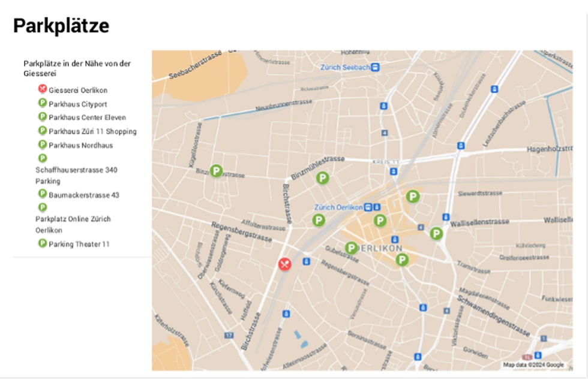Screen dimensions: 588x392
Task: Select parking marker just below the Binzmühlestrasse label
Action: [323, 177]
